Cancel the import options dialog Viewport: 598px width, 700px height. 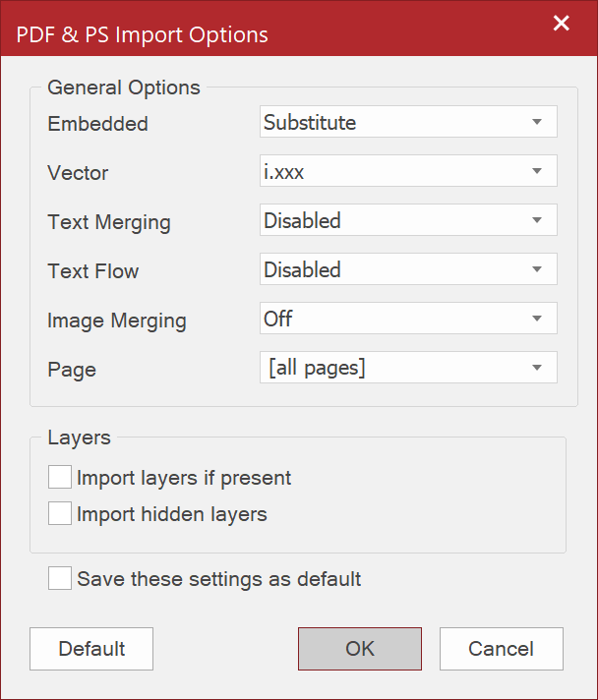coord(501,649)
